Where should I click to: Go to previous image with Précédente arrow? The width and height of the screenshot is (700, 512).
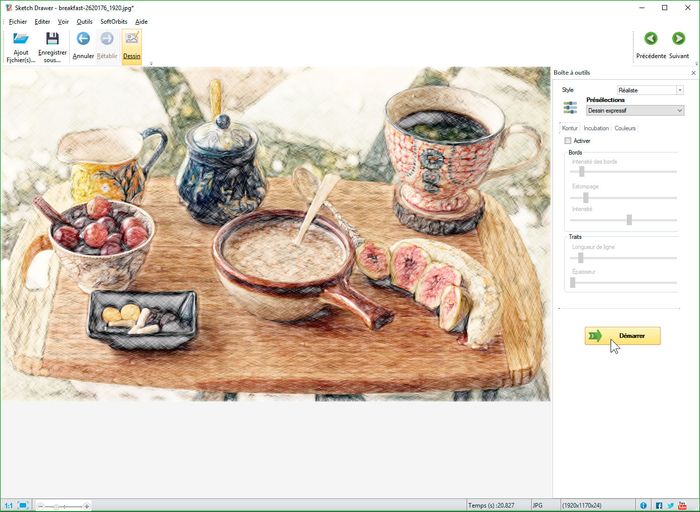tap(651, 39)
